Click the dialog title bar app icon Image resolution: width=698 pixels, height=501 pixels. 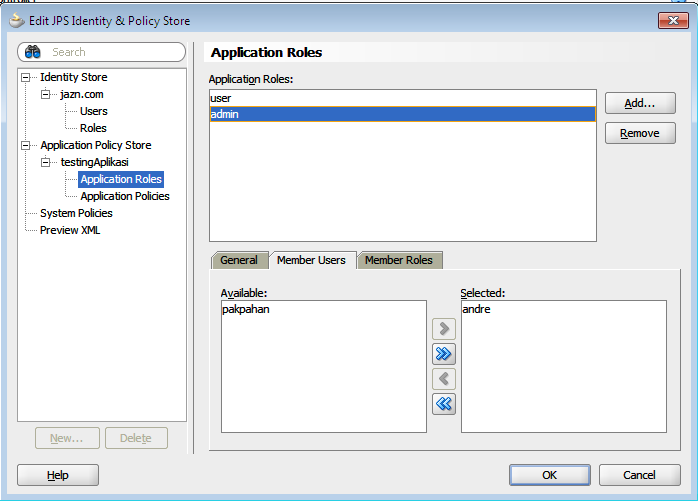pyautogui.click(x=16, y=20)
